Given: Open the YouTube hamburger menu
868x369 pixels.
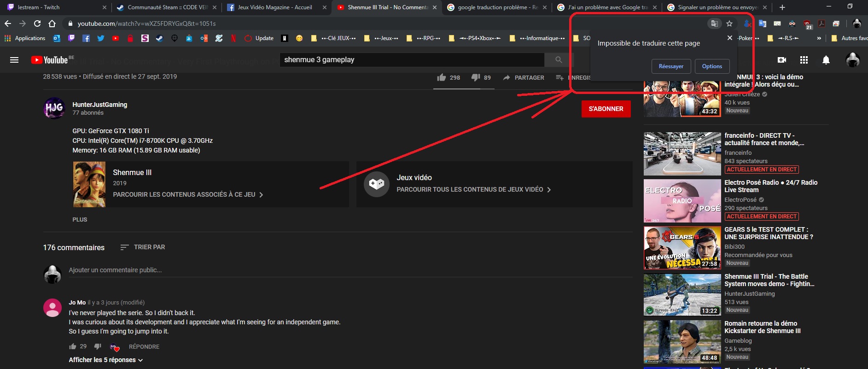Looking at the screenshot, I should [x=14, y=60].
